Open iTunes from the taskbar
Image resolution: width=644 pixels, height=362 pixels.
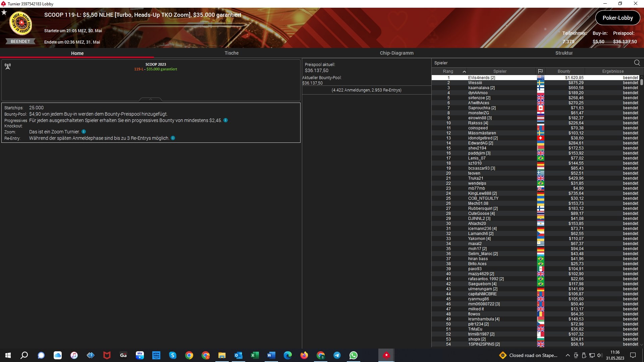[x=74, y=355]
